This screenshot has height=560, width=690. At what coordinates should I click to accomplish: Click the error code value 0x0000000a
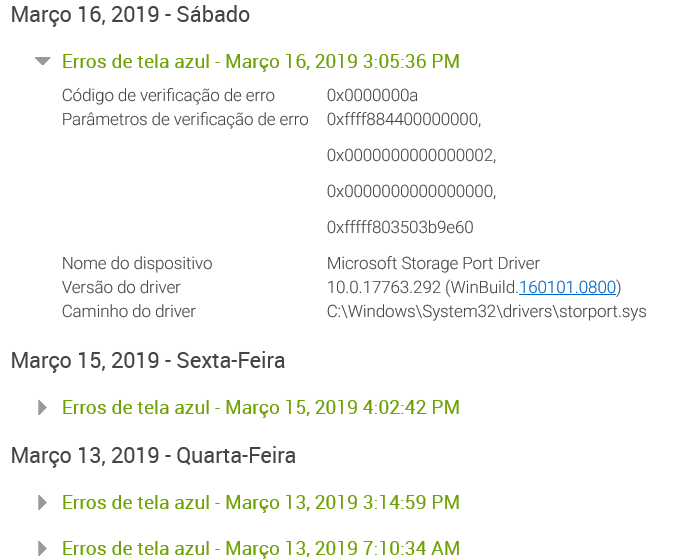pos(372,95)
